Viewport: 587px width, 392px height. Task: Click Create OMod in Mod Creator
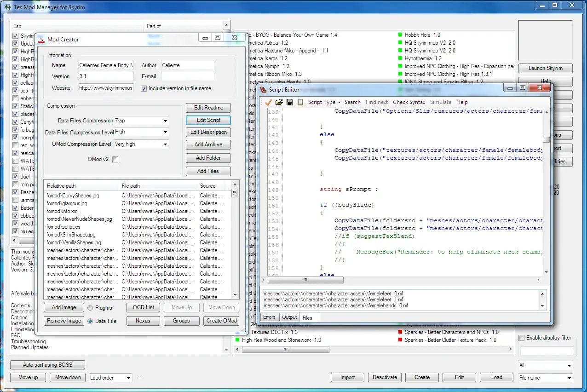coord(221,321)
